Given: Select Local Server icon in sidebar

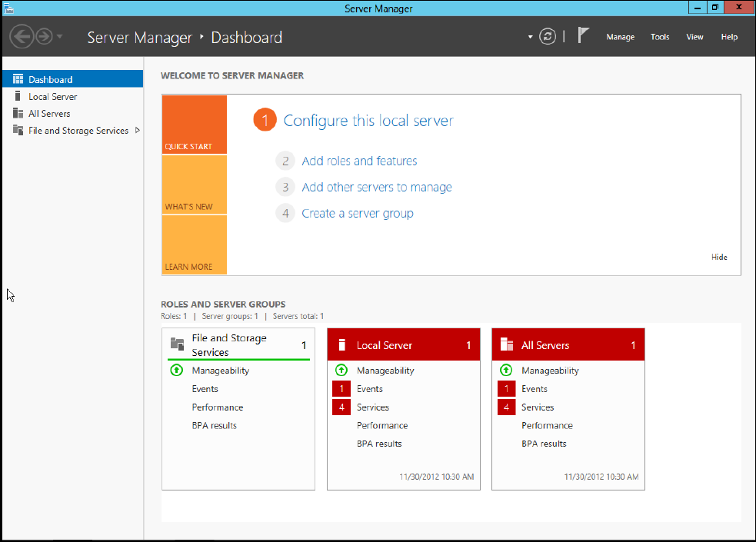Looking at the screenshot, I should point(18,96).
